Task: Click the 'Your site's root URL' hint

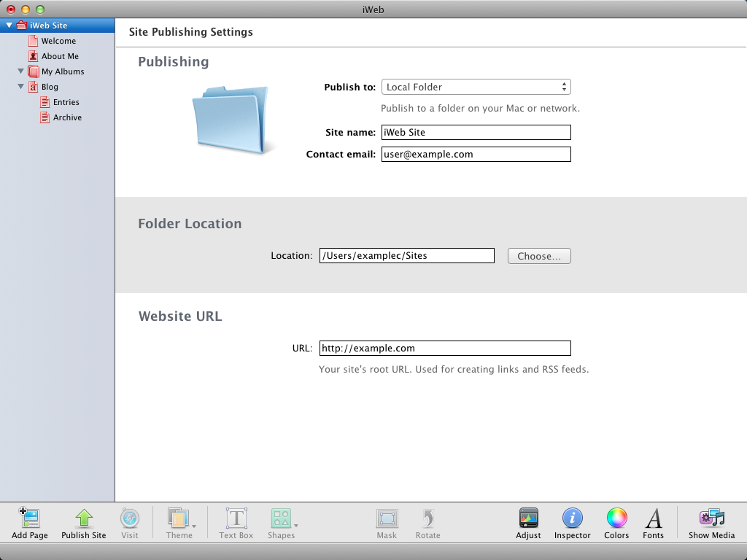Action: pyautogui.click(x=454, y=369)
